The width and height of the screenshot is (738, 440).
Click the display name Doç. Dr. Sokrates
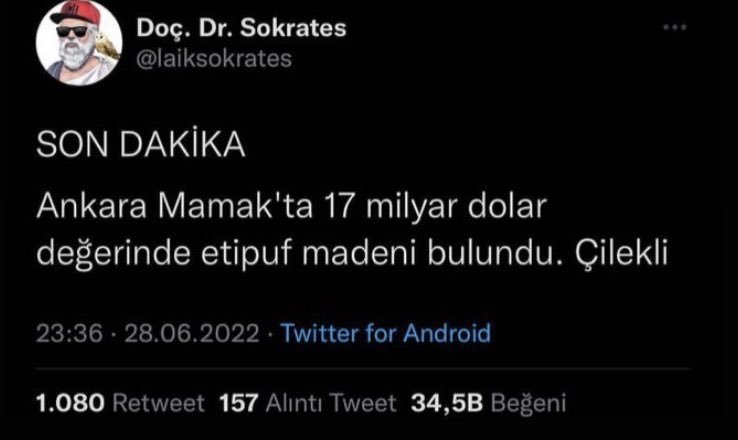241,28
